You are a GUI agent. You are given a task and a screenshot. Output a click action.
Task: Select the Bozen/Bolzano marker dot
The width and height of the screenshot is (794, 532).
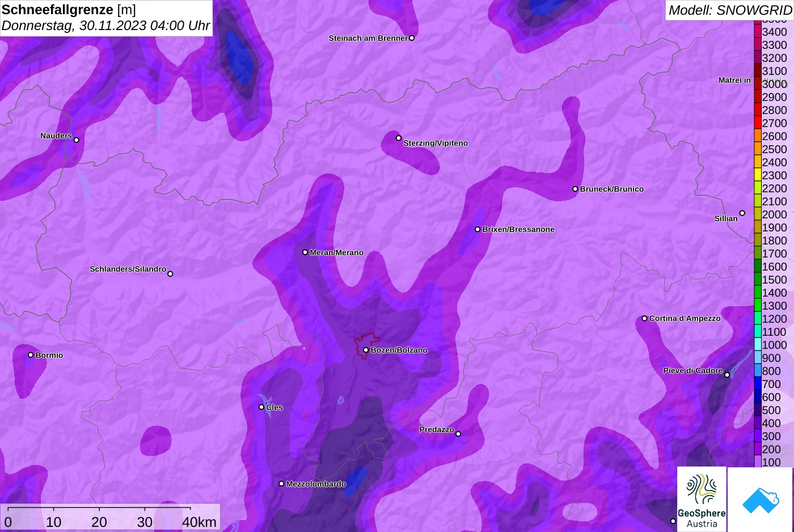(x=366, y=350)
